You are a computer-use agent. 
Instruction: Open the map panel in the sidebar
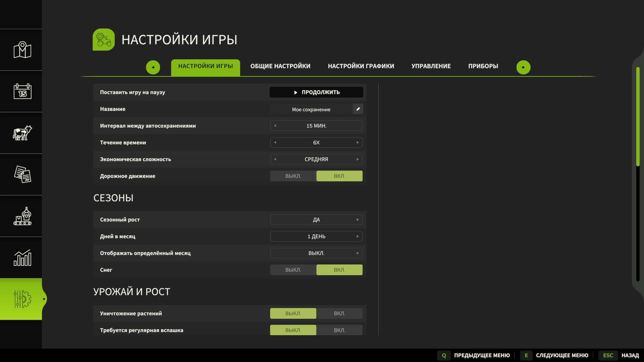click(21, 50)
